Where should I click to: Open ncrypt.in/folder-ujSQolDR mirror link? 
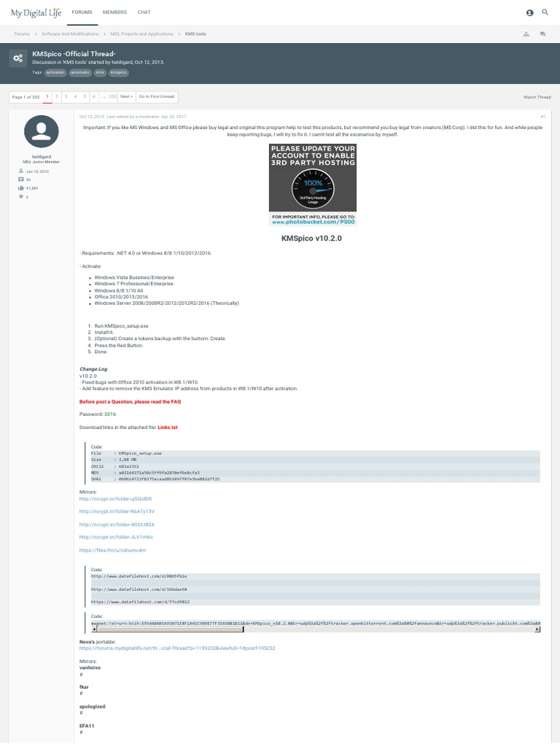[x=116, y=499]
